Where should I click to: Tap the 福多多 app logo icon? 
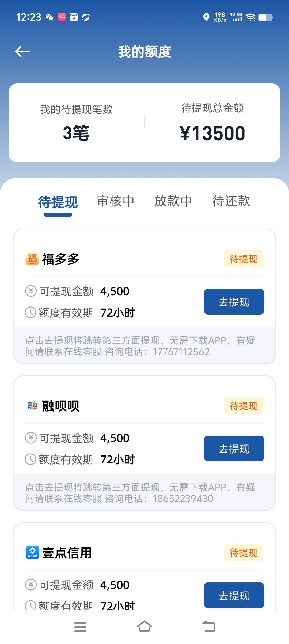(32, 259)
